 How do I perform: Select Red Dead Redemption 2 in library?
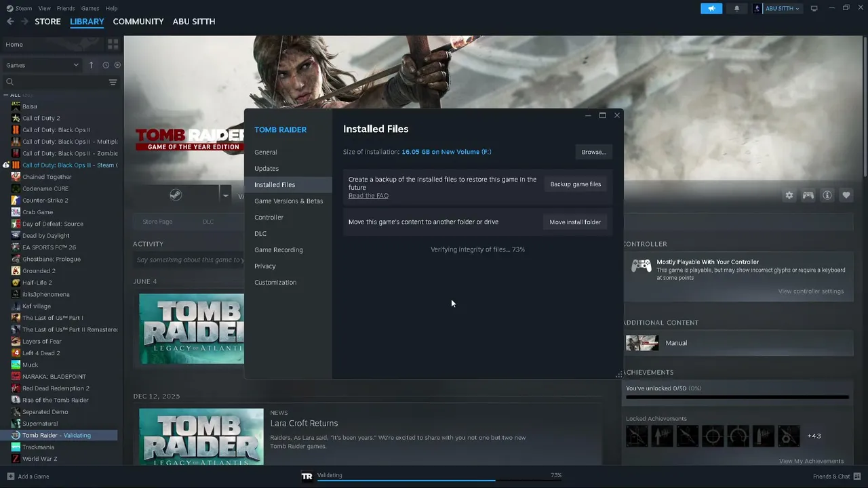point(56,388)
